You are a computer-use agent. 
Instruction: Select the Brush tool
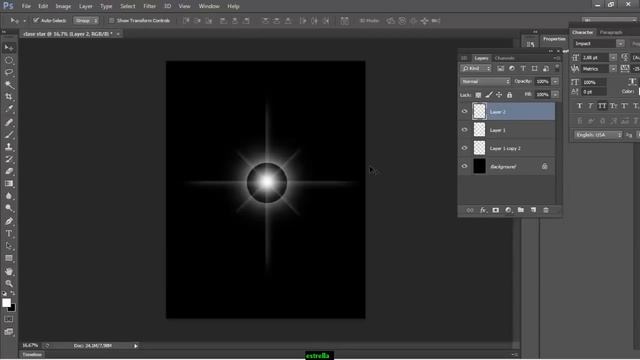[9, 134]
